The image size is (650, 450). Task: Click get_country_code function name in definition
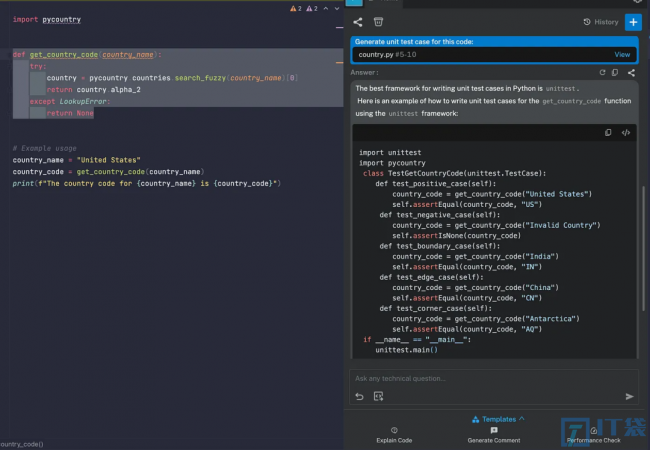64,55
